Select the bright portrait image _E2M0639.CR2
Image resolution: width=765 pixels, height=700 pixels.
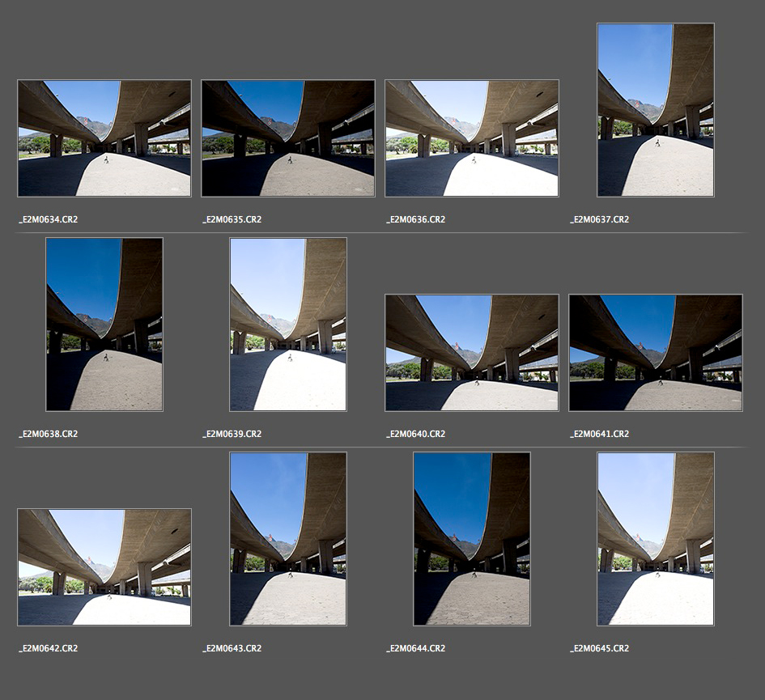pyautogui.click(x=288, y=325)
